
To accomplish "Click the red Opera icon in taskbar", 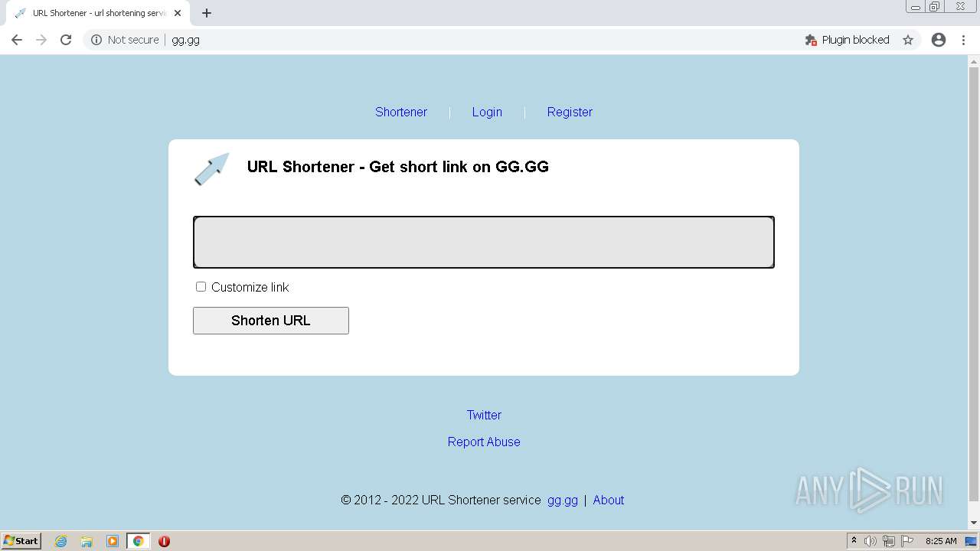I will pyautogui.click(x=164, y=541).
